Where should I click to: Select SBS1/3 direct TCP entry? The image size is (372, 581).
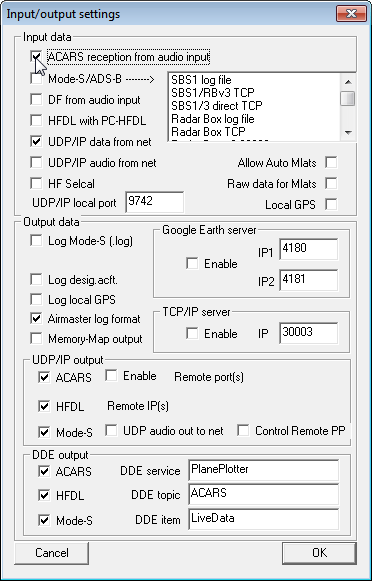point(217,106)
